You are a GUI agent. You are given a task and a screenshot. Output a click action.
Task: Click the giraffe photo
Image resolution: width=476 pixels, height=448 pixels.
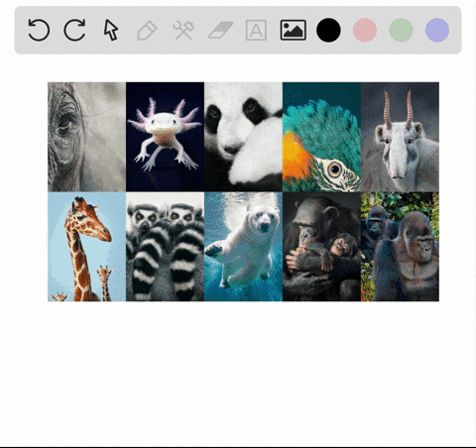(x=86, y=247)
